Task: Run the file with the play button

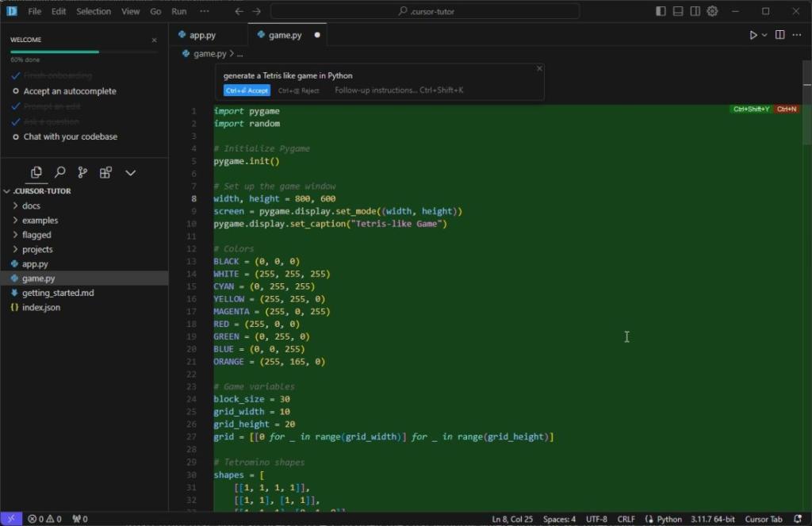Action: click(753, 35)
